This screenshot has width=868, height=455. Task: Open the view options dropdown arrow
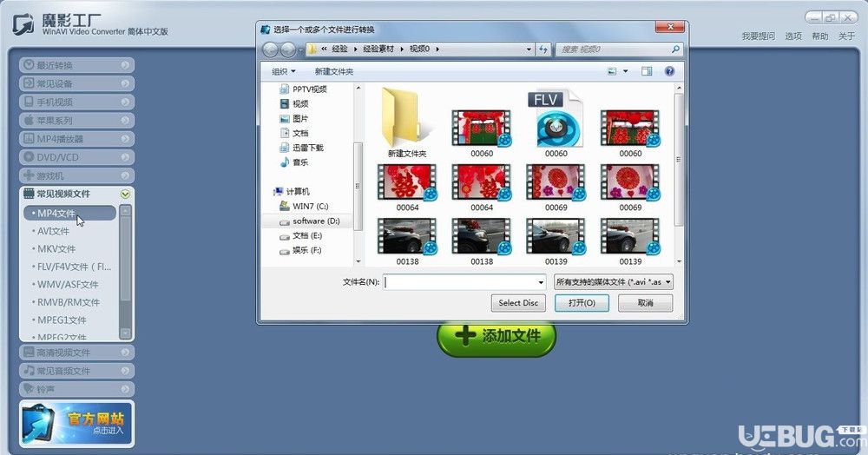[626, 71]
